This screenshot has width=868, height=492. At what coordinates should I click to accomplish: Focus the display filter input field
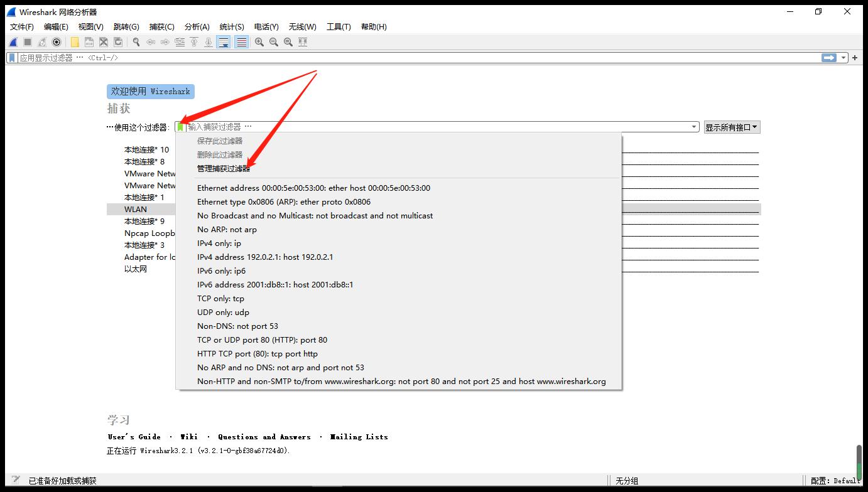pos(418,58)
